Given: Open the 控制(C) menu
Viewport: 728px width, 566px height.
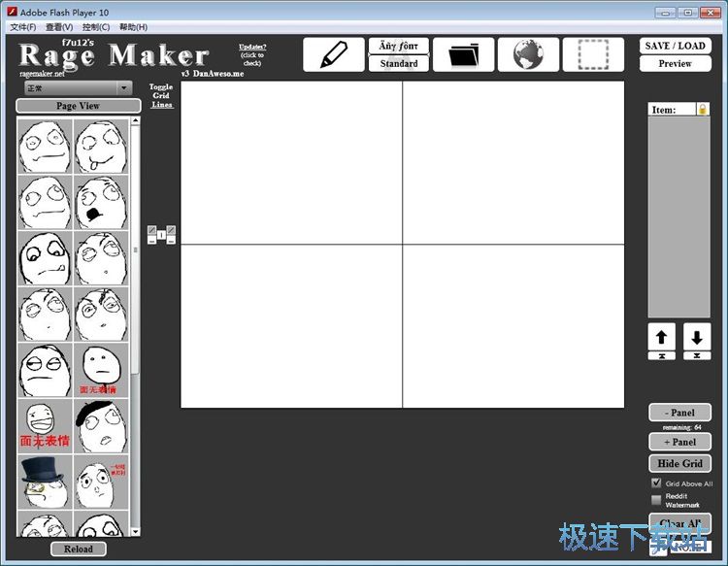Looking at the screenshot, I should (96, 27).
